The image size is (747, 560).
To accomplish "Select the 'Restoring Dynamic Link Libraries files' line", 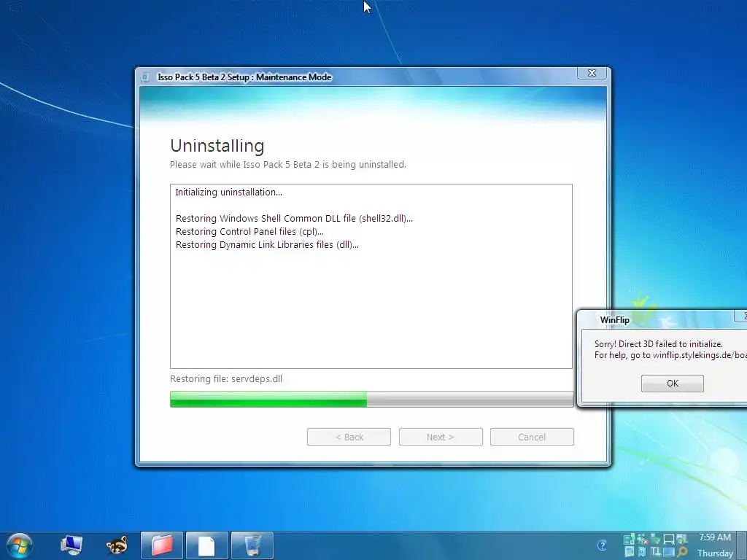I will point(267,245).
